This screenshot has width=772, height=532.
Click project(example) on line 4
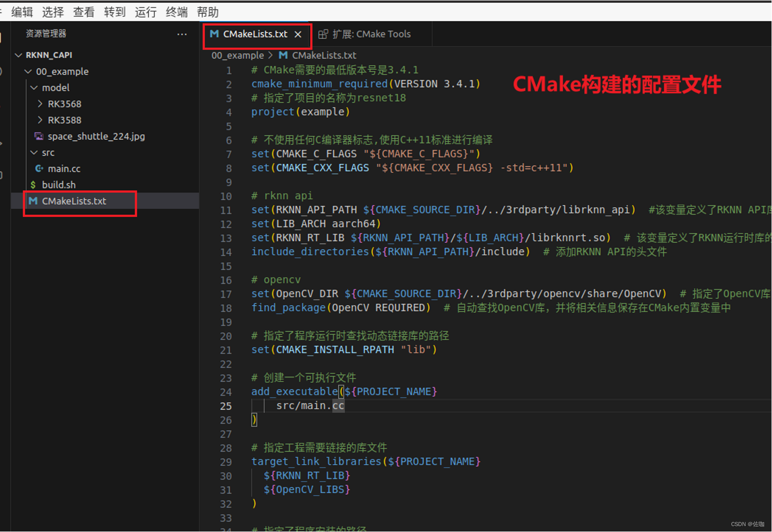tap(301, 112)
